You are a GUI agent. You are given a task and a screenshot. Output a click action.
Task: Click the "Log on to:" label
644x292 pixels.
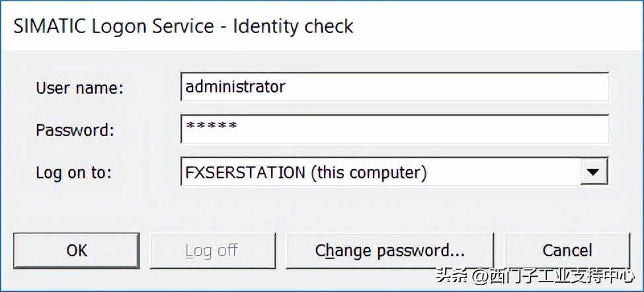pyautogui.click(x=73, y=173)
